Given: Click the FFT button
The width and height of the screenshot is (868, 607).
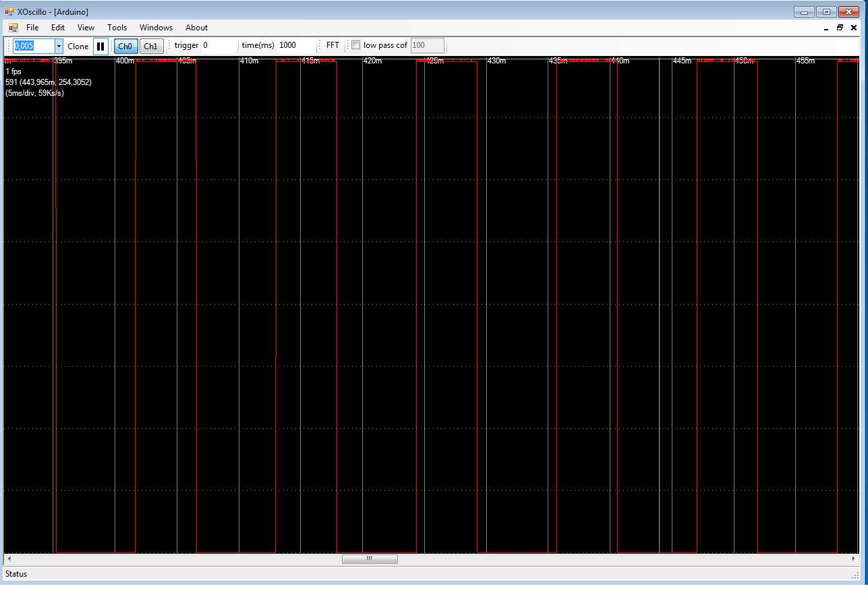Looking at the screenshot, I should (332, 45).
